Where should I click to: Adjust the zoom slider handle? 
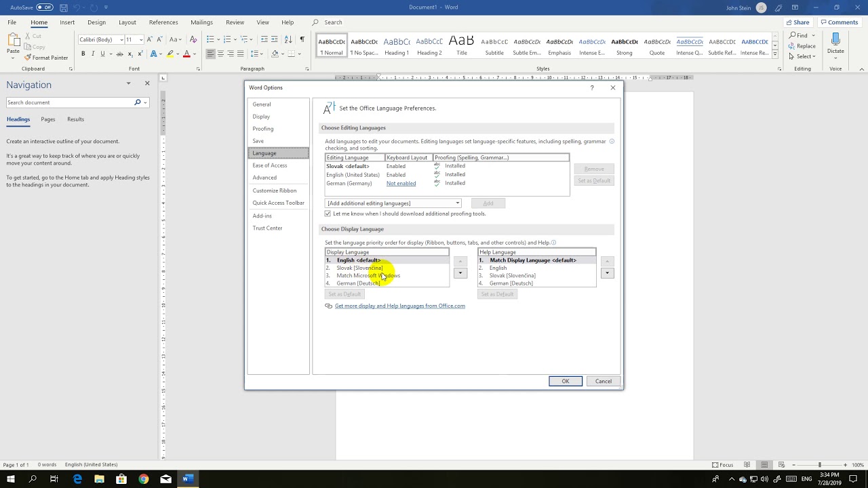[819, 465]
